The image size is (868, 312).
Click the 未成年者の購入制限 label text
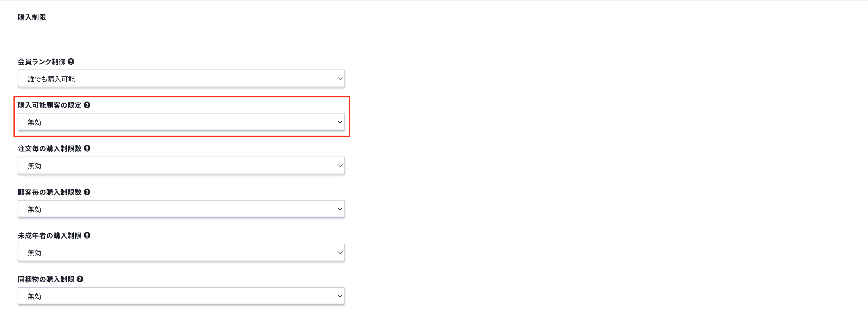[x=50, y=236]
